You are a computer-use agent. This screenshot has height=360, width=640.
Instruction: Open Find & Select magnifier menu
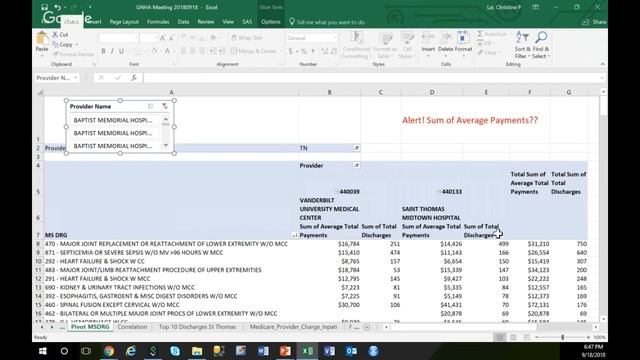[x=541, y=45]
